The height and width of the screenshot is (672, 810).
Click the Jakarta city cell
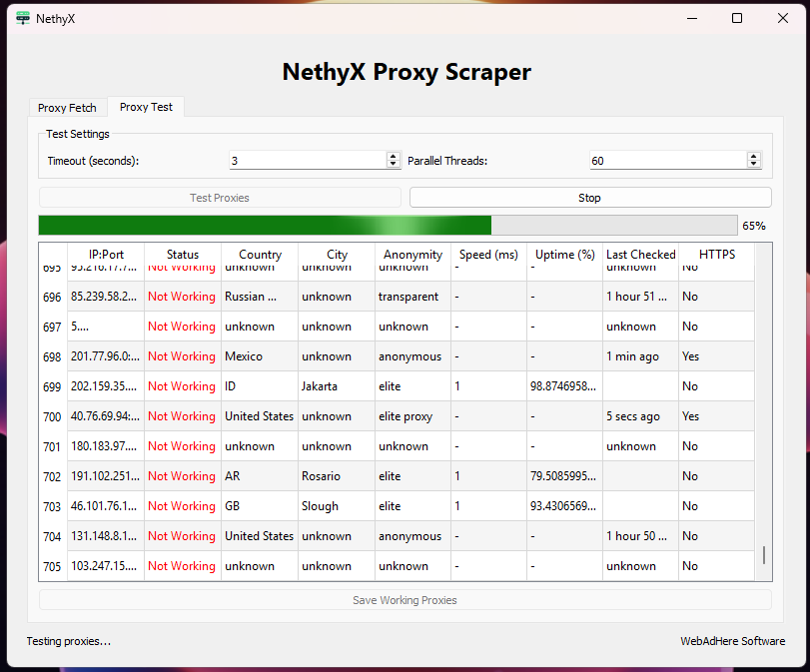337,386
